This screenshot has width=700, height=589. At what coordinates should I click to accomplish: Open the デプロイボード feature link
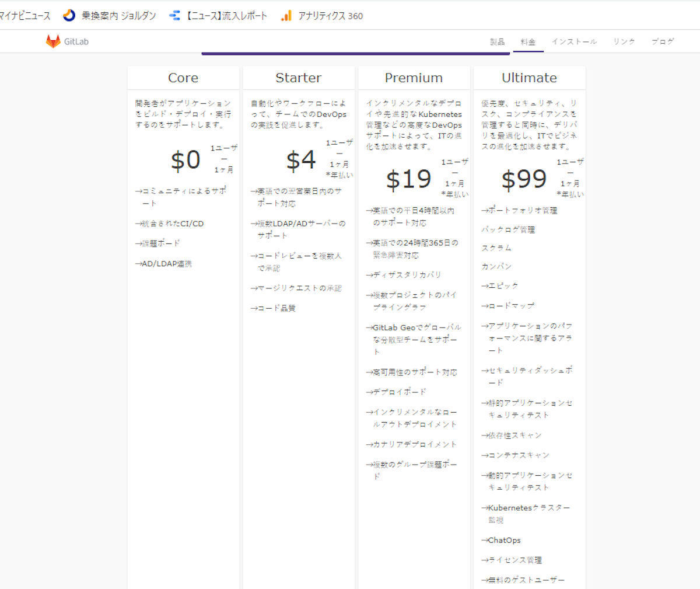point(396,392)
